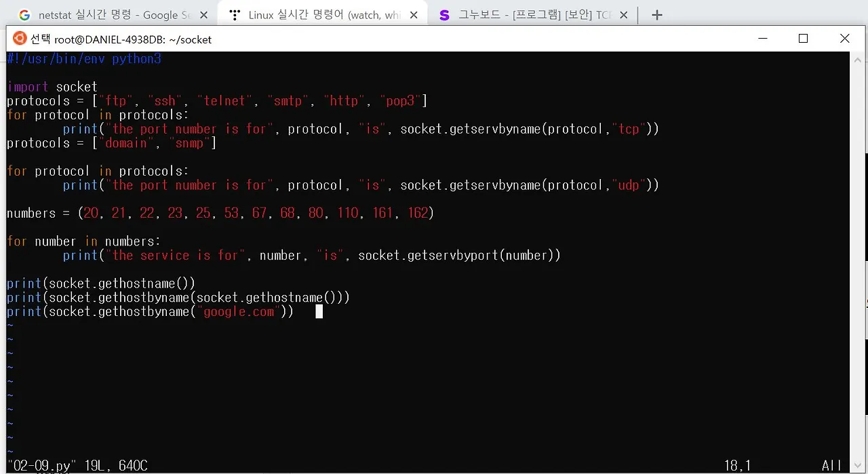This screenshot has width=868, height=474.
Task: Maximize the terminal window
Action: (x=804, y=39)
